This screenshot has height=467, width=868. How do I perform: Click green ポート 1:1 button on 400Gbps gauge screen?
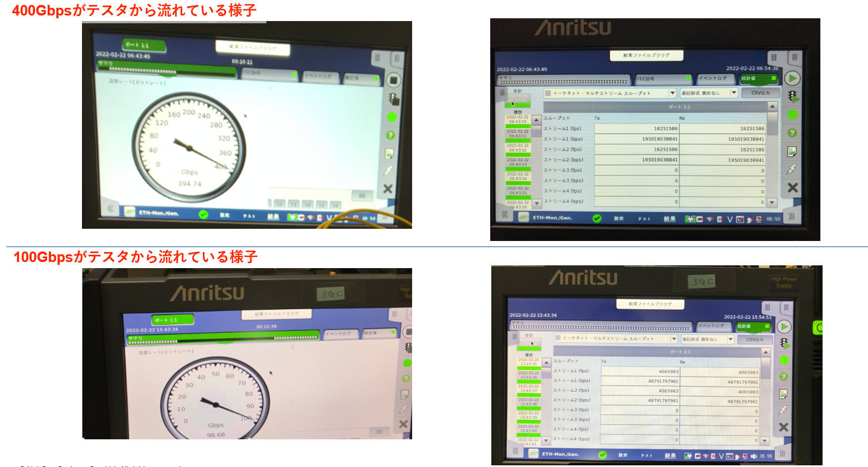pyautogui.click(x=144, y=45)
